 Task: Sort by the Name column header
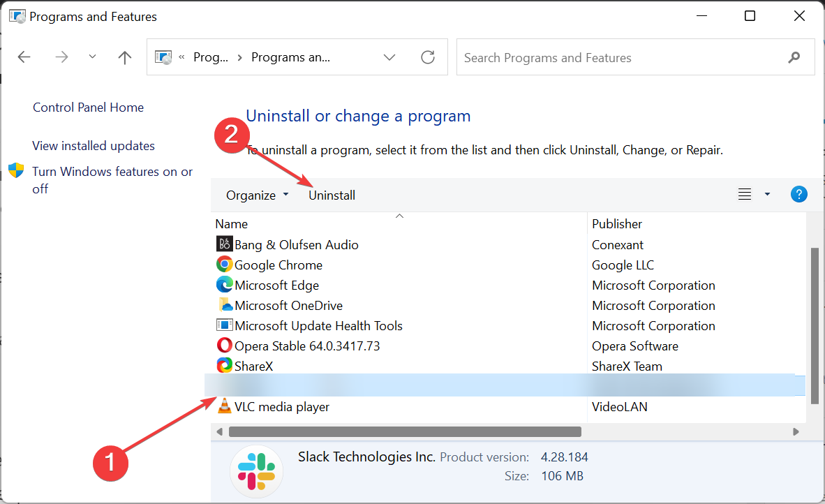coord(232,224)
